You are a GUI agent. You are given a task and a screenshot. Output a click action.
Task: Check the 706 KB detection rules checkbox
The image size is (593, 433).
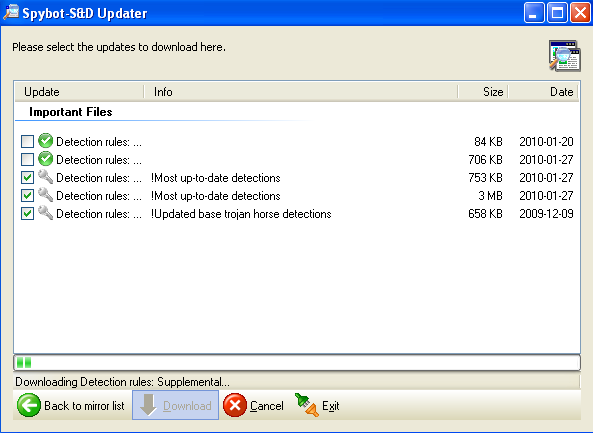27,160
